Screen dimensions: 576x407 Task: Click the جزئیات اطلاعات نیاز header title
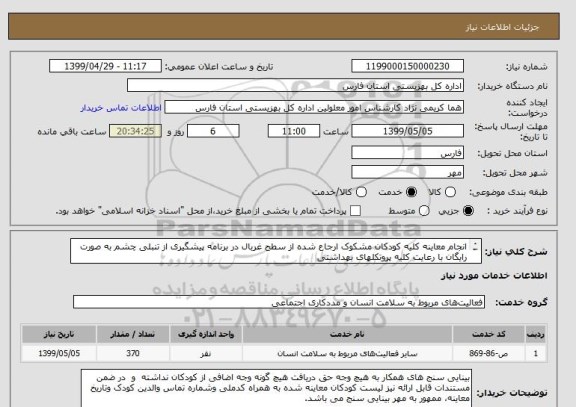point(502,27)
